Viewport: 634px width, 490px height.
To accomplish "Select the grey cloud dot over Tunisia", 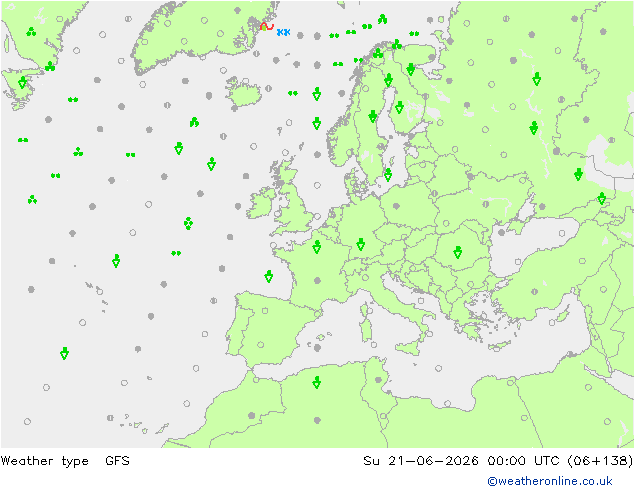I will pyautogui.click(x=378, y=380).
